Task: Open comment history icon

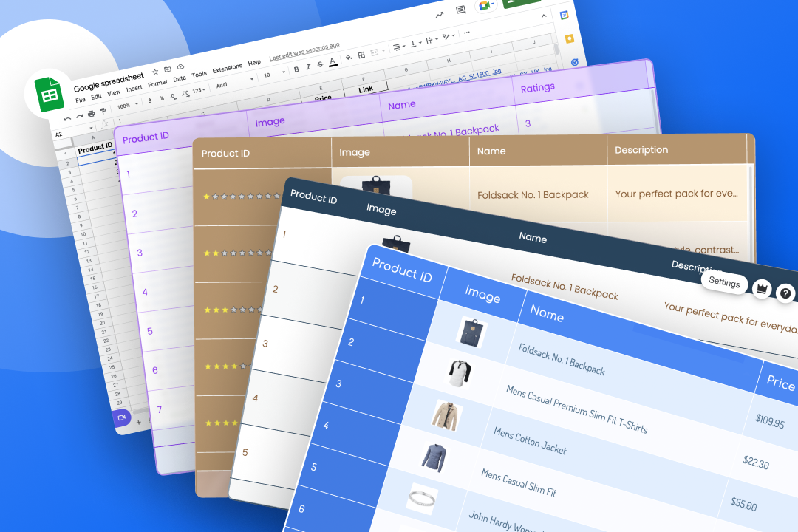Action: pos(460,10)
